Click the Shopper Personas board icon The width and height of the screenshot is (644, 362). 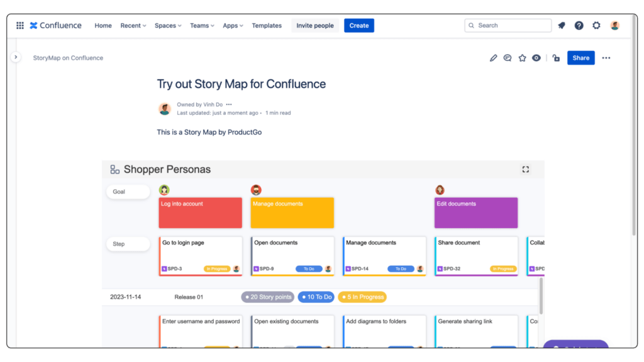pyautogui.click(x=114, y=168)
